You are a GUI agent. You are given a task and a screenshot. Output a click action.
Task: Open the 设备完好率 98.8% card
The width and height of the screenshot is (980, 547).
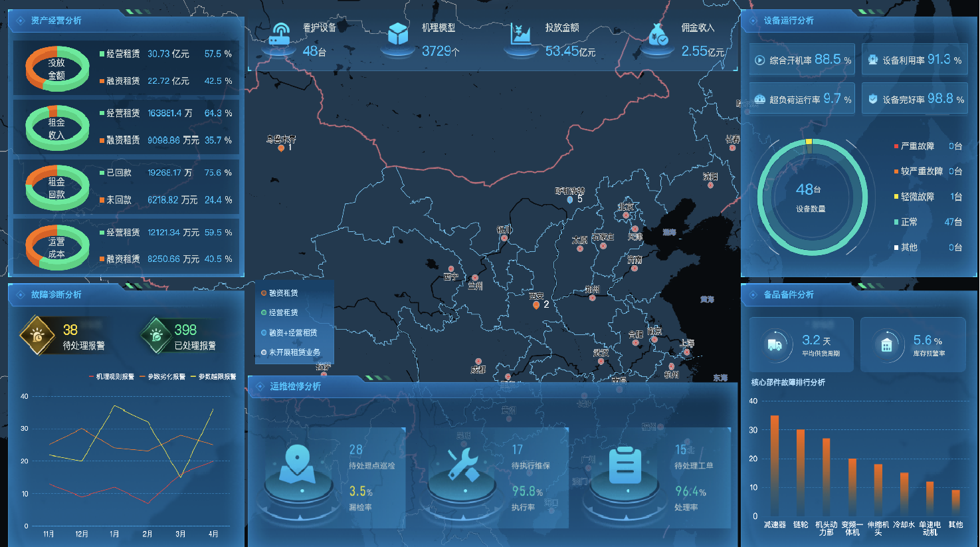point(914,99)
